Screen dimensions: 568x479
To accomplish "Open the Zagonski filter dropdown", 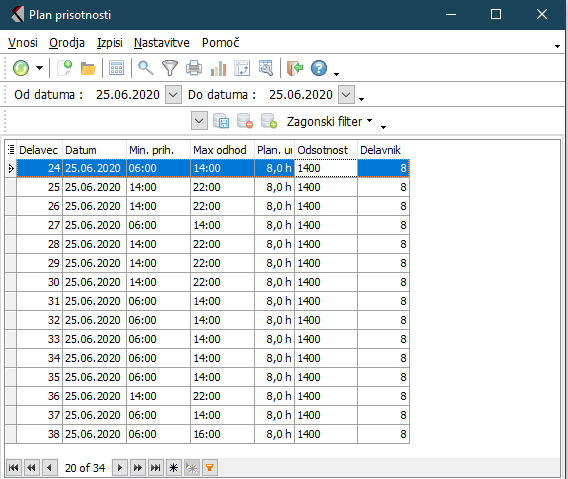I will coord(329,121).
